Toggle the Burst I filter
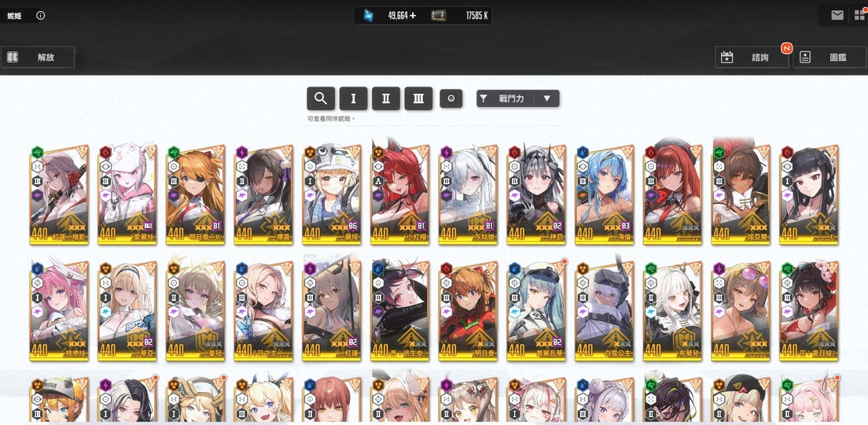Viewport: 868px width, 425px height. click(353, 98)
